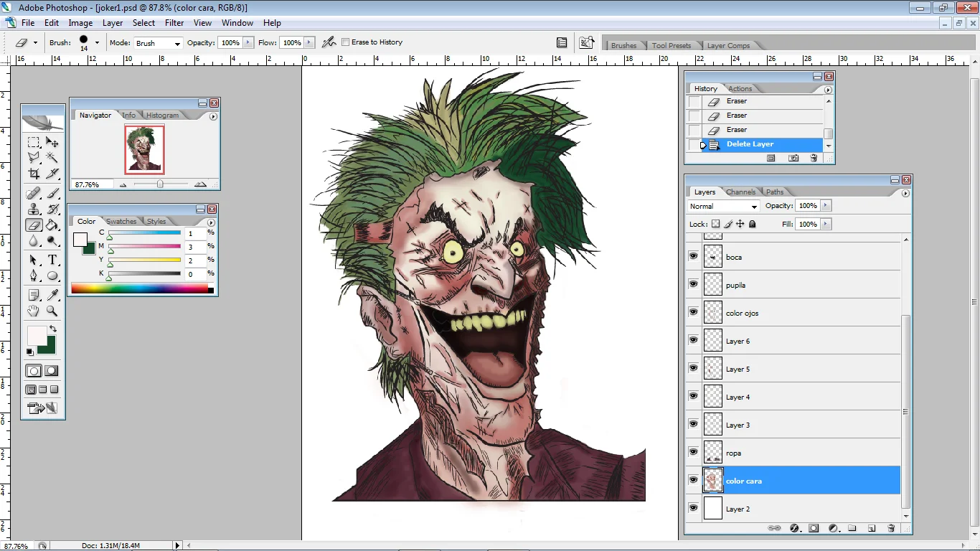Check Erase to History checkbox
Screen dimensions: 980x551
(346, 42)
